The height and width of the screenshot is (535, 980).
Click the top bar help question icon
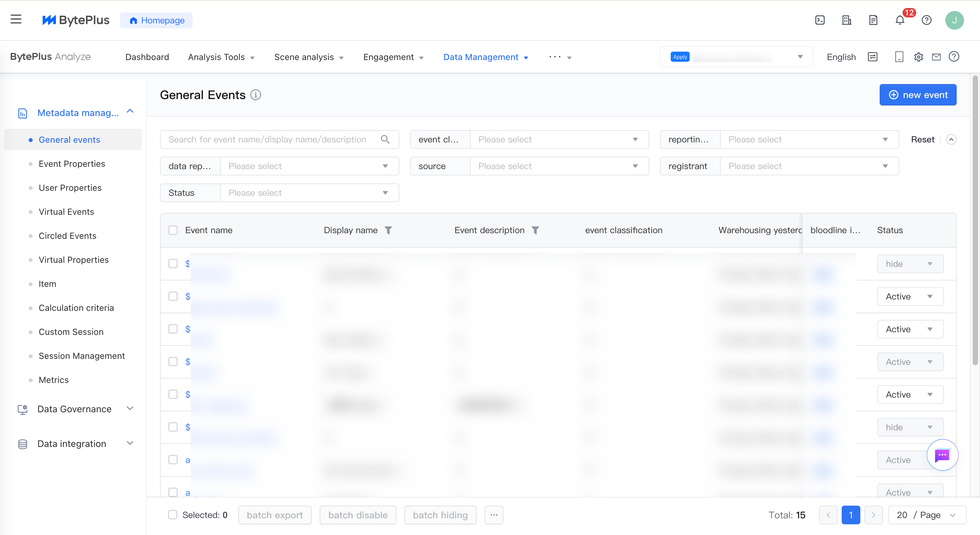tap(927, 20)
